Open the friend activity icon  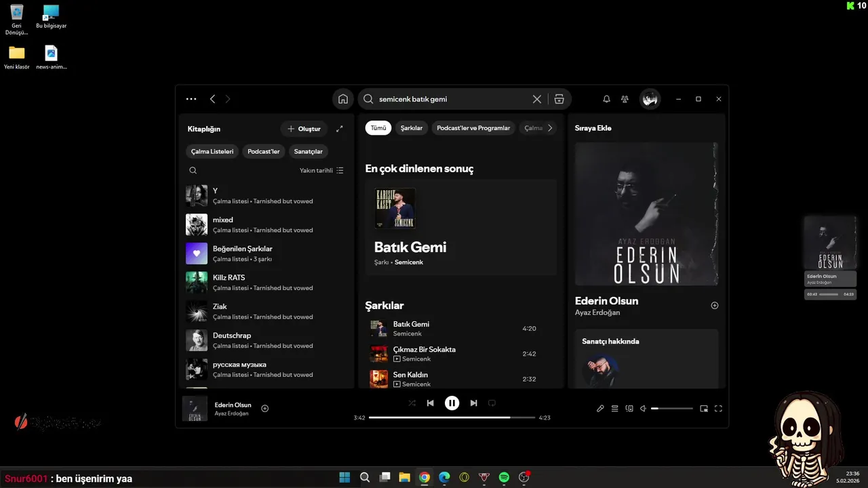(x=625, y=99)
